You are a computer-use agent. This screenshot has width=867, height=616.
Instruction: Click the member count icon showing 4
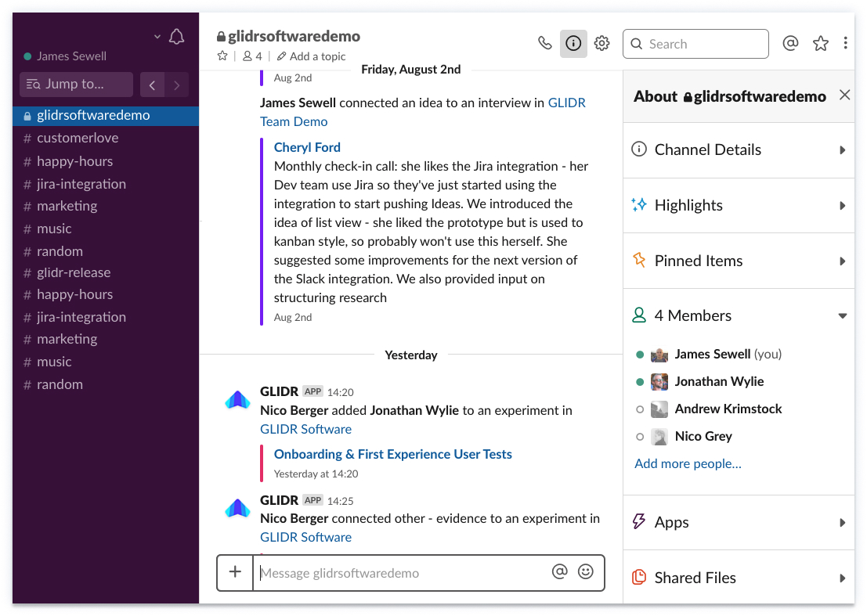point(252,56)
